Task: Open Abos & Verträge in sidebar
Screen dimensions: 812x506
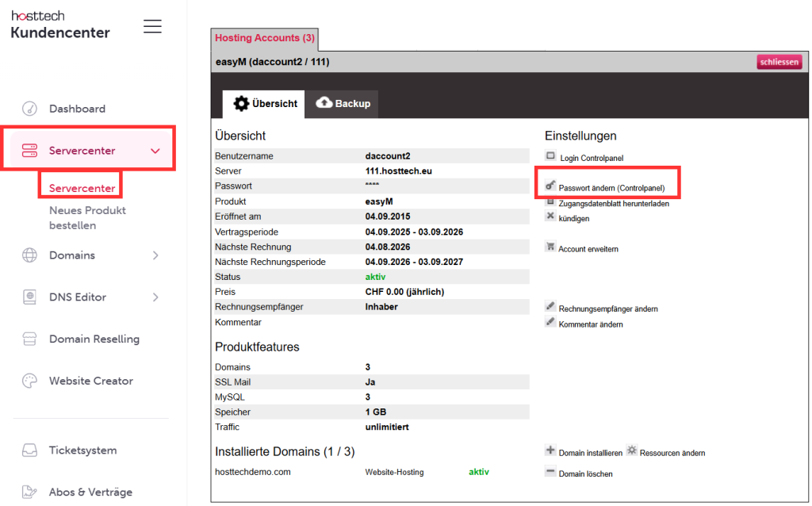Action: tap(90, 492)
